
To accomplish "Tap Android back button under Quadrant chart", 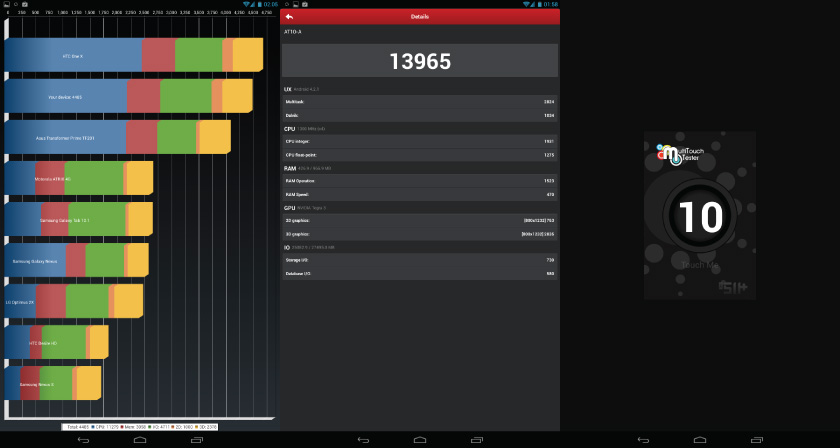I will point(83,440).
